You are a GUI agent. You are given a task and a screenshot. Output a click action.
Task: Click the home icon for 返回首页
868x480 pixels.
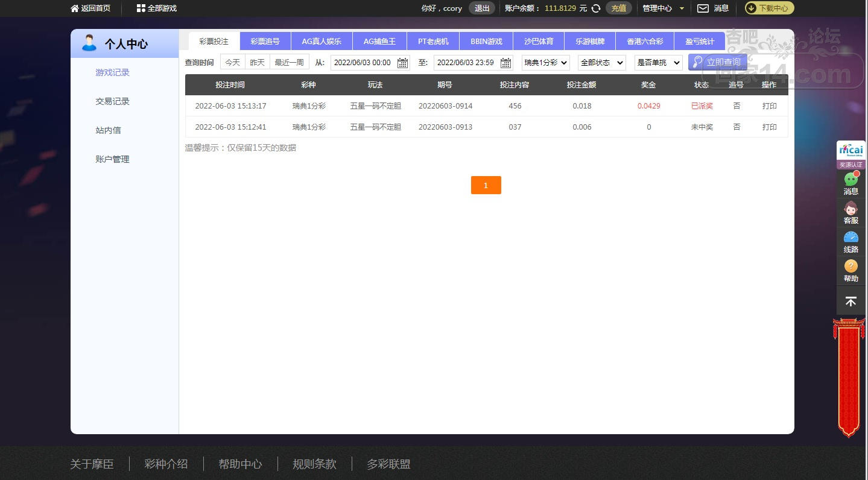click(x=75, y=8)
